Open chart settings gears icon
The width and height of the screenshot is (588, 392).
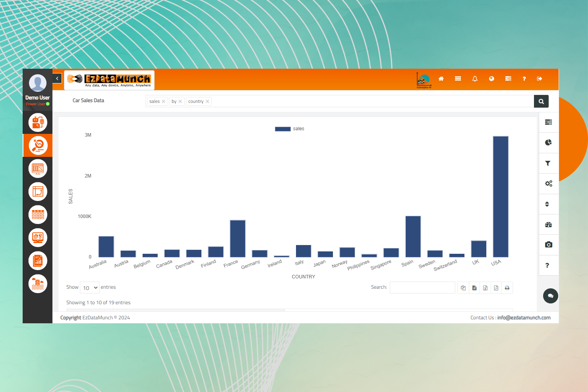[548, 183]
